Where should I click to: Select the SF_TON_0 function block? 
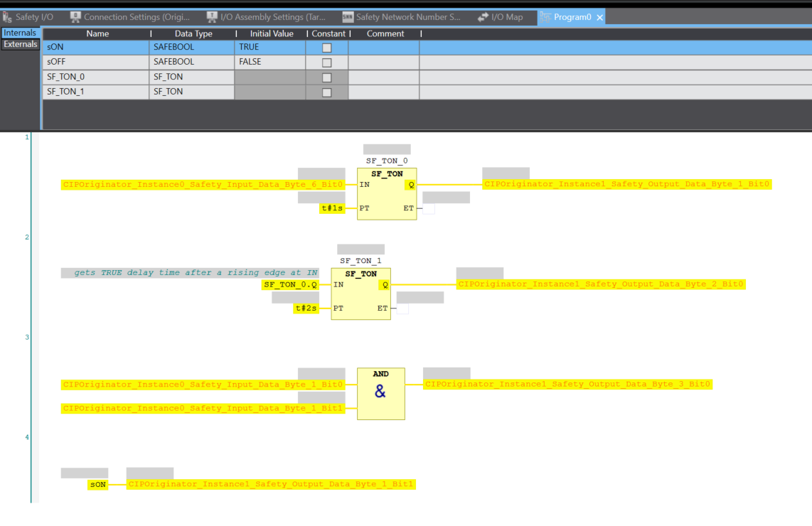[387, 194]
